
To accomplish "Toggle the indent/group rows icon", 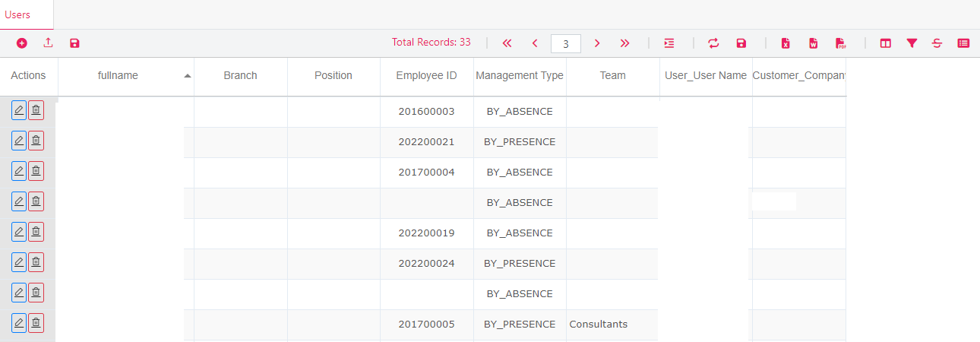I will [669, 43].
